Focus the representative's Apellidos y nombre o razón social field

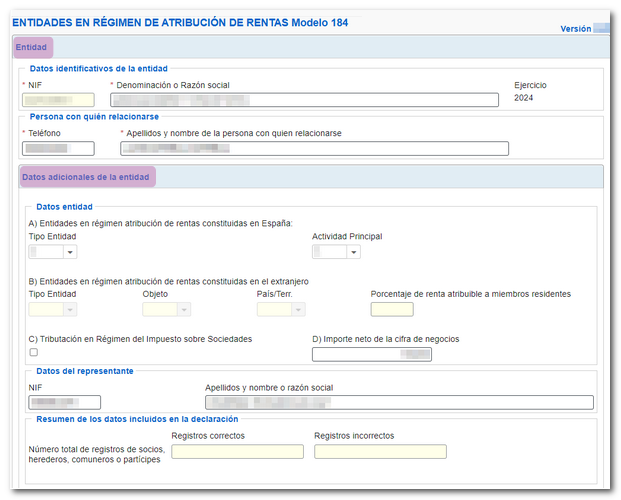tap(399, 403)
